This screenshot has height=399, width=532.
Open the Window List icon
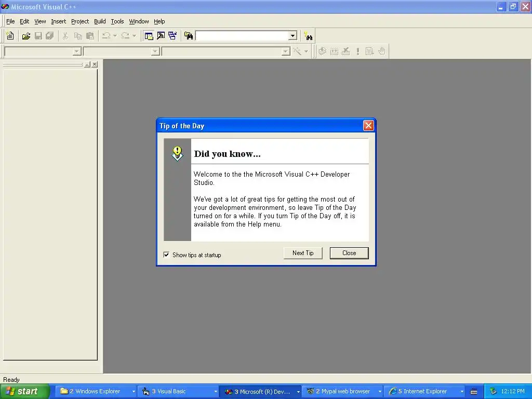coord(172,36)
